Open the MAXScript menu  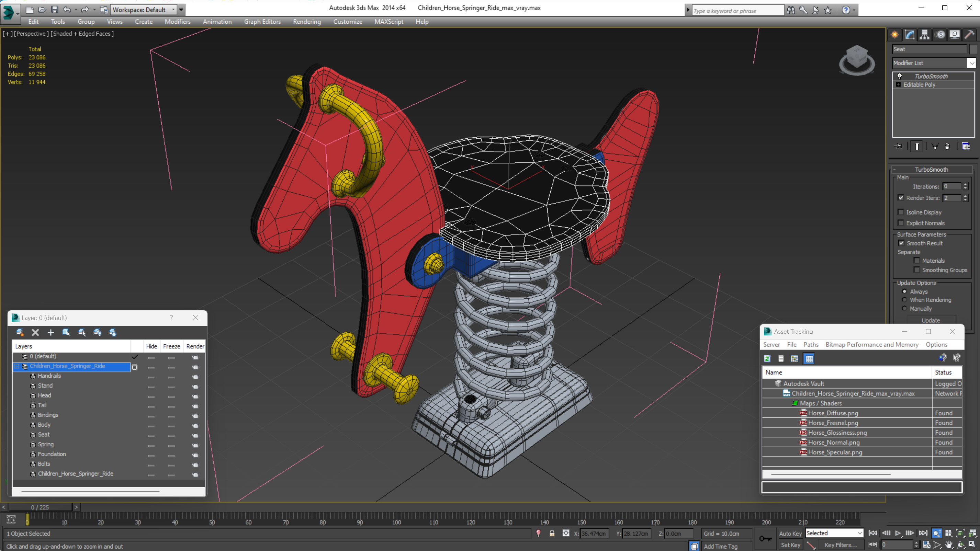click(388, 22)
